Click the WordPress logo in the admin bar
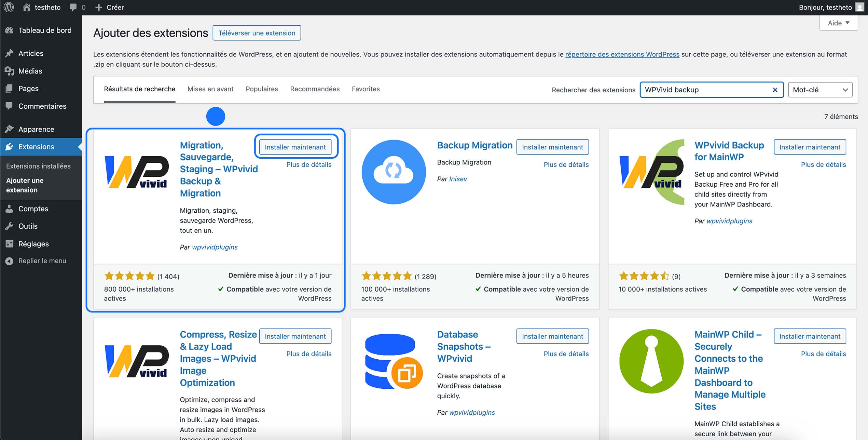The image size is (868, 440). point(8,7)
